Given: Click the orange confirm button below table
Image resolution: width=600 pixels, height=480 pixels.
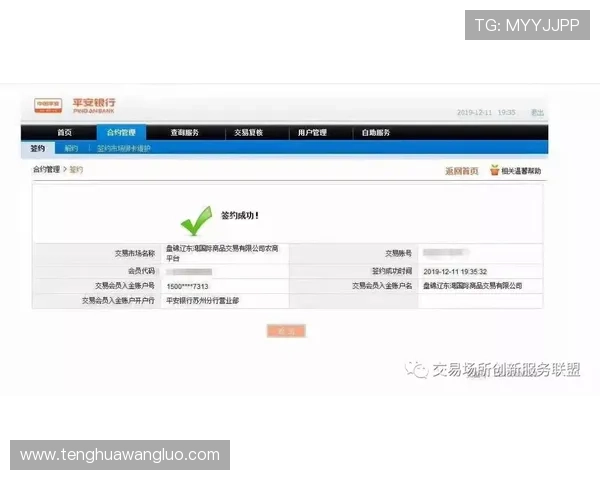Looking at the screenshot, I should tap(286, 331).
